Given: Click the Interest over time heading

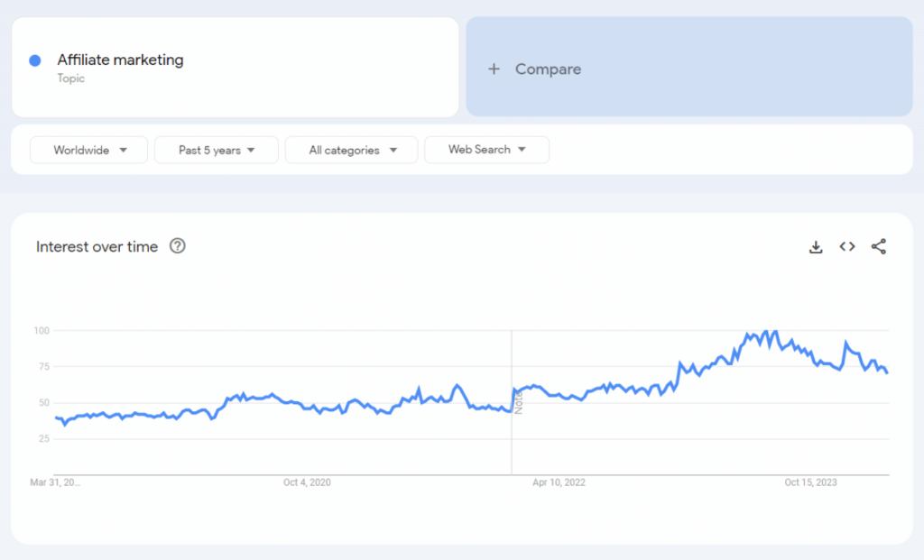Looking at the screenshot, I should (x=97, y=247).
